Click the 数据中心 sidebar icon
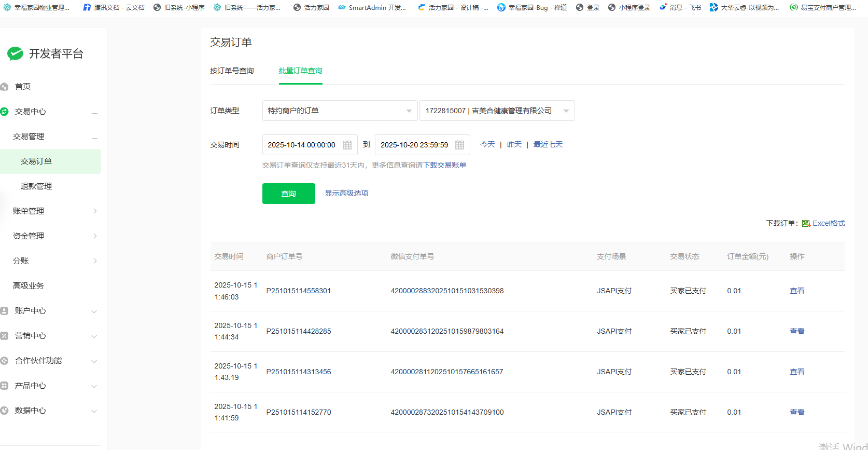The height and width of the screenshot is (450, 868). point(4,411)
